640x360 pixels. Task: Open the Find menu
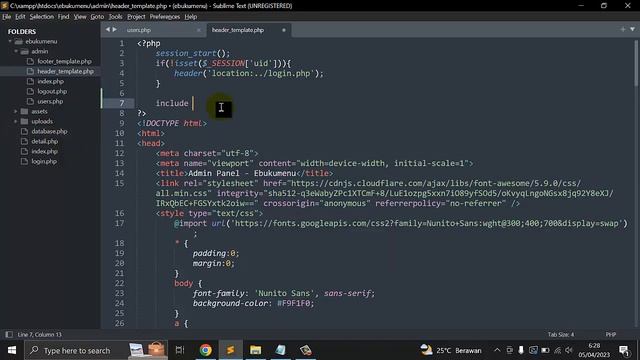click(x=63, y=17)
